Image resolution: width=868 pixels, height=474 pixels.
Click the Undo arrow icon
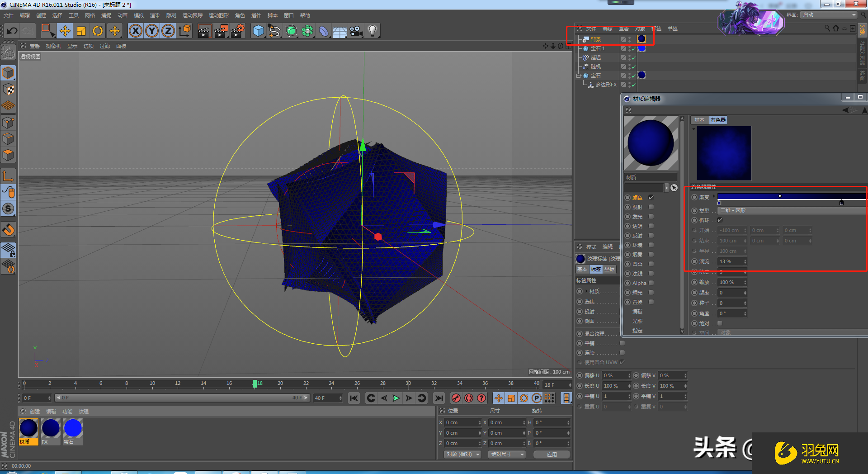12,31
